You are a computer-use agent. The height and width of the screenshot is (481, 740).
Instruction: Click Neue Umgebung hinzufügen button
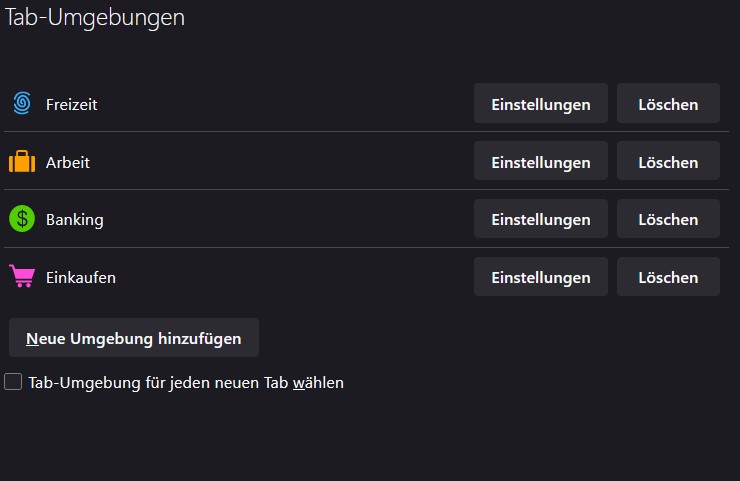pyautogui.click(x=134, y=338)
